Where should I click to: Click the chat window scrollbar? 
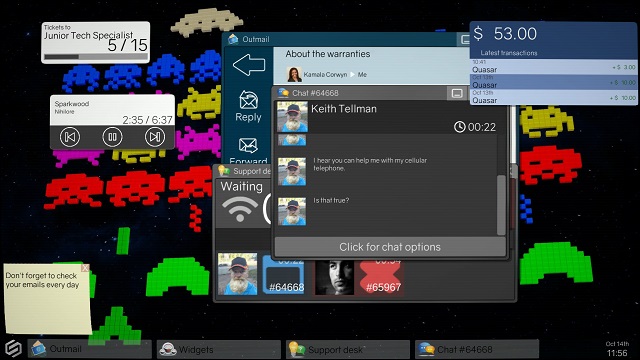(x=501, y=205)
